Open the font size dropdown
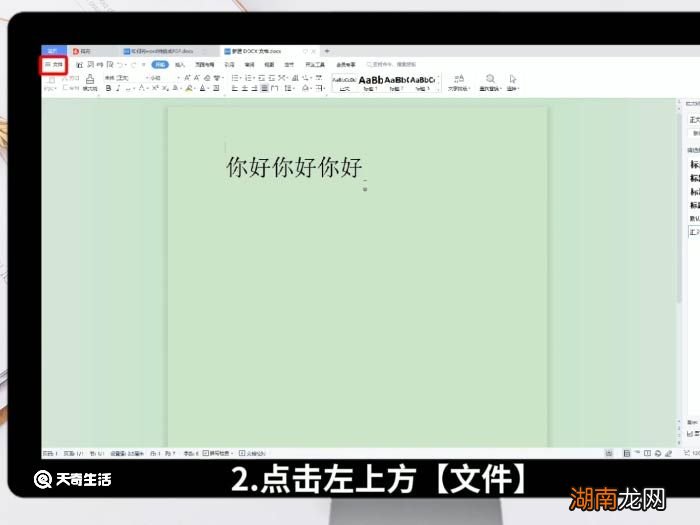The height and width of the screenshot is (525, 700). tap(165, 78)
